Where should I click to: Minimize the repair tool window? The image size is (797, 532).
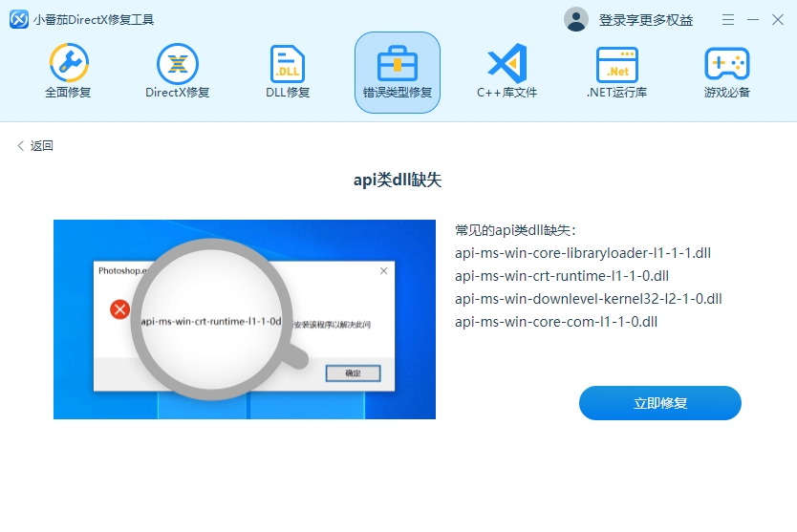click(753, 20)
